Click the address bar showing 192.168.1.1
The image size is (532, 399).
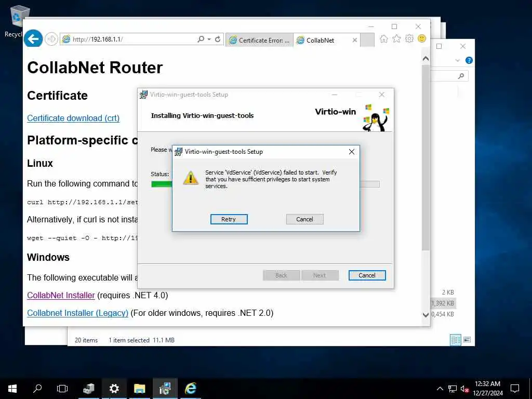click(x=129, y=39)
